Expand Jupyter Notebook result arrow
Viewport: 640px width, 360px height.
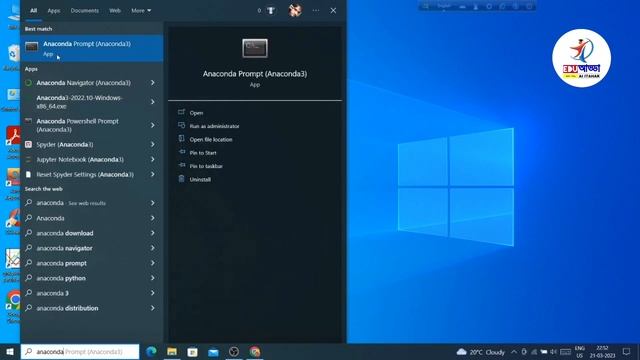153,160
